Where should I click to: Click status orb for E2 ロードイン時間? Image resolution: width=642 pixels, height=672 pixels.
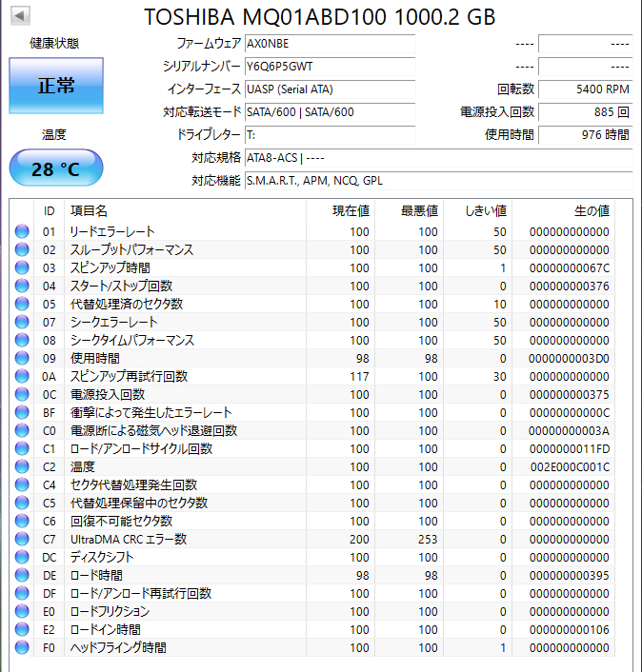click(22, 629)
